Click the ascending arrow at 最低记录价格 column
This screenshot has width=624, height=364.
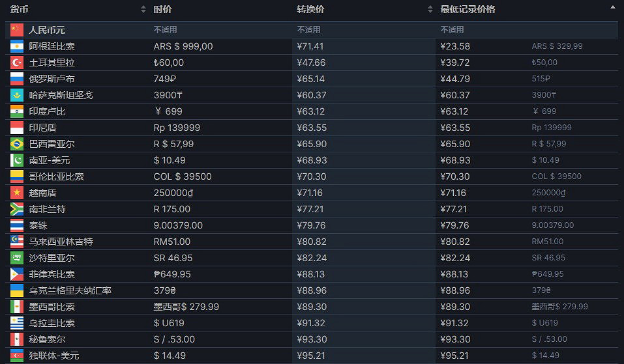tap(612, 7)
